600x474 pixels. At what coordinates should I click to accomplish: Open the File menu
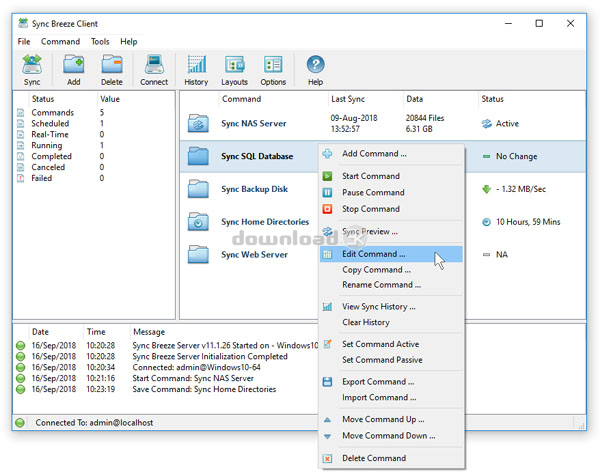point(24,41)
